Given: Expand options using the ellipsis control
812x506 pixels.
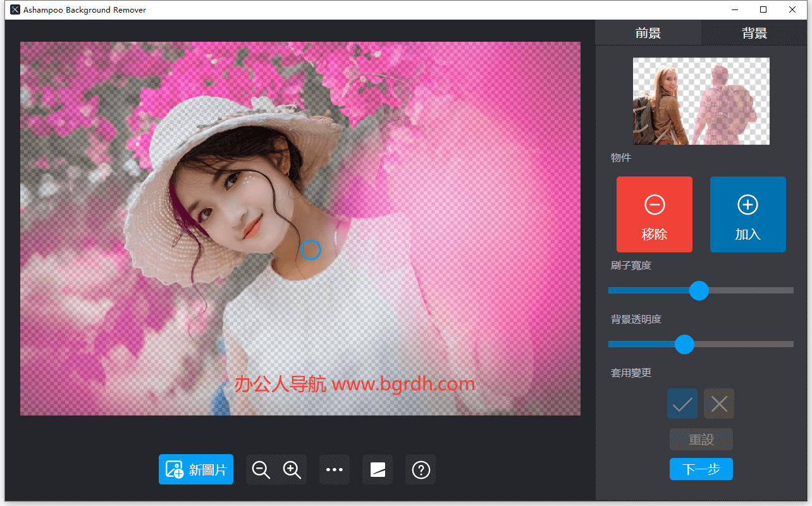Looking at the screenshot, I should (x=335, y=469).
